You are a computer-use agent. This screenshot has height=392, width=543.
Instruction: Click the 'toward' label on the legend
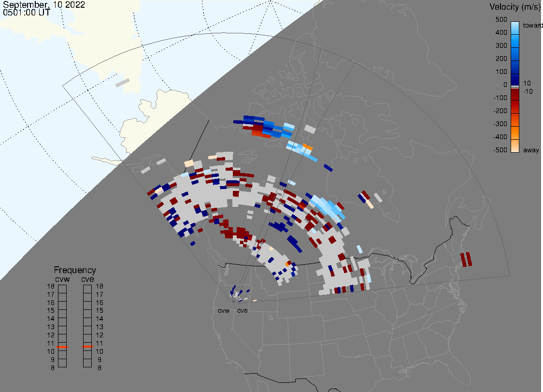(x=532, y=25)
